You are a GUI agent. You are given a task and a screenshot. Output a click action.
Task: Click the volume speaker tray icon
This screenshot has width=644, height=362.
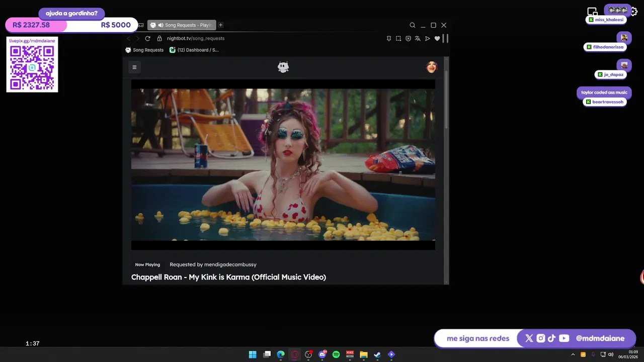(x=611, y=354)
